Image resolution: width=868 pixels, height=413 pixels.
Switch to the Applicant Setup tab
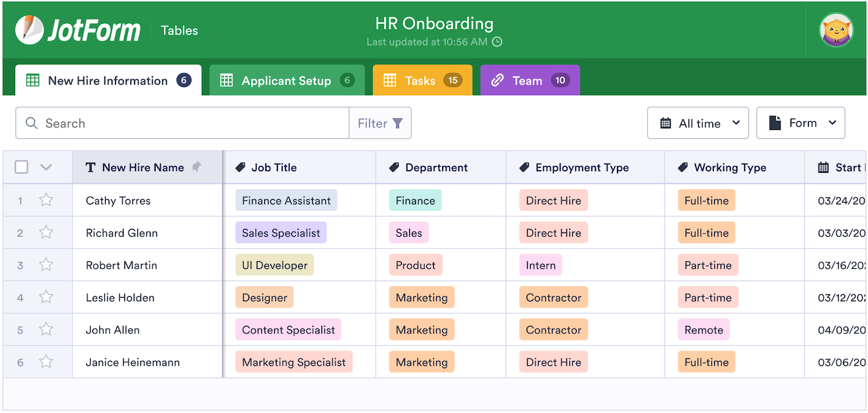point(286,81)
